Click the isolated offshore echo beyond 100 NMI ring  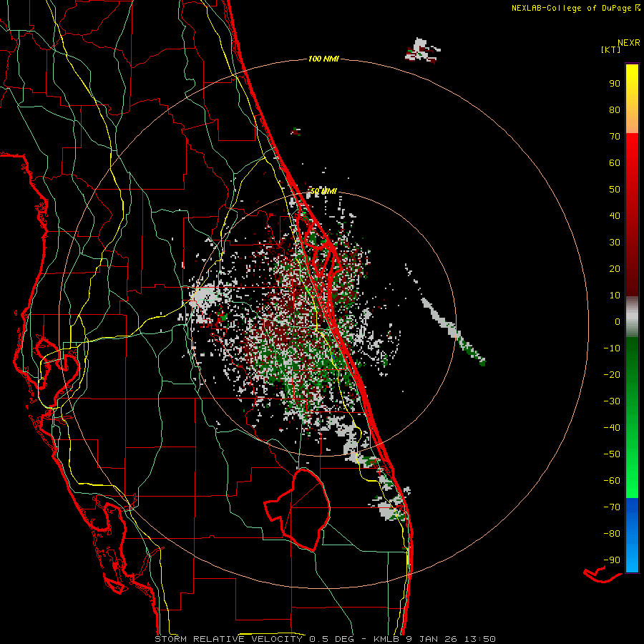(x=421, y=51)
